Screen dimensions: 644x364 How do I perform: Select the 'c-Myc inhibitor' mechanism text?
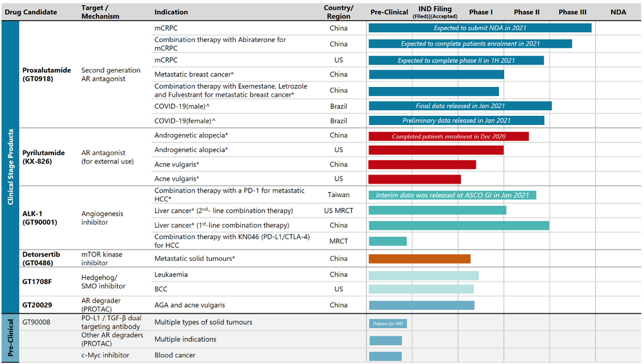coord(105,356)
